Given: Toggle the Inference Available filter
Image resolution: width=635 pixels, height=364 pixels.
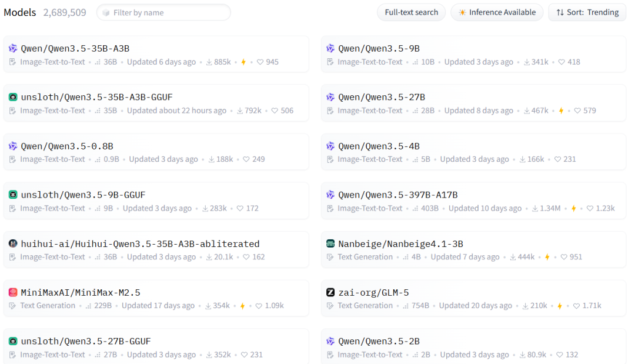Looking at the screenshot, I should coord(497,12).
